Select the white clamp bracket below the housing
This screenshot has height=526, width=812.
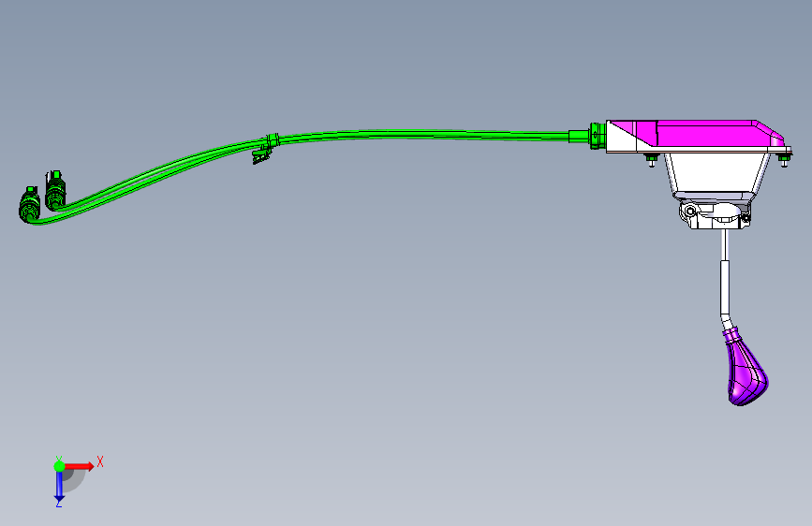716,215
